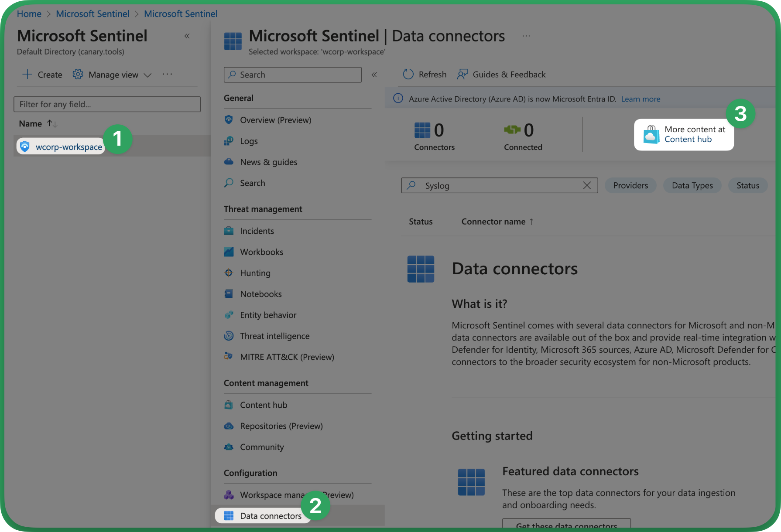Click the sidebar Search input field
781x532 pixels.
(292, 75)
